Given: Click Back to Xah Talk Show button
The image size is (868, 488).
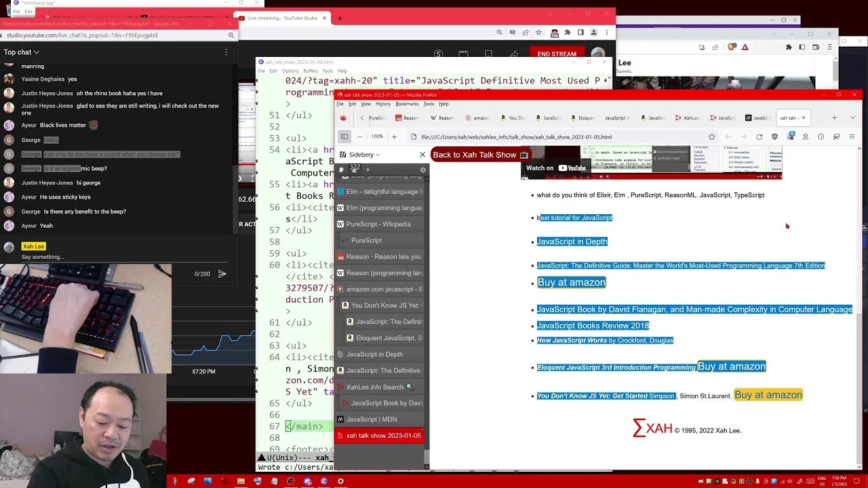Looking at the screenshot, I should click(x=480, y=155).
